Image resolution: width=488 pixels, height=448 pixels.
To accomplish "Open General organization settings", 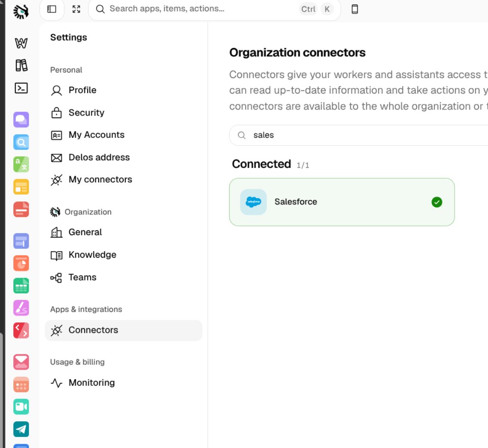I will (124, 232).
